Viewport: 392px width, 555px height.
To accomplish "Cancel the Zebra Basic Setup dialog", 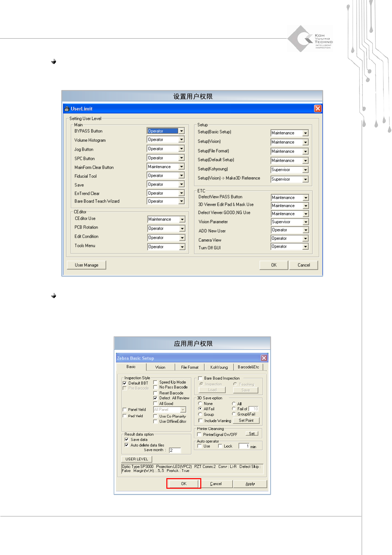I will click(216, 484).
